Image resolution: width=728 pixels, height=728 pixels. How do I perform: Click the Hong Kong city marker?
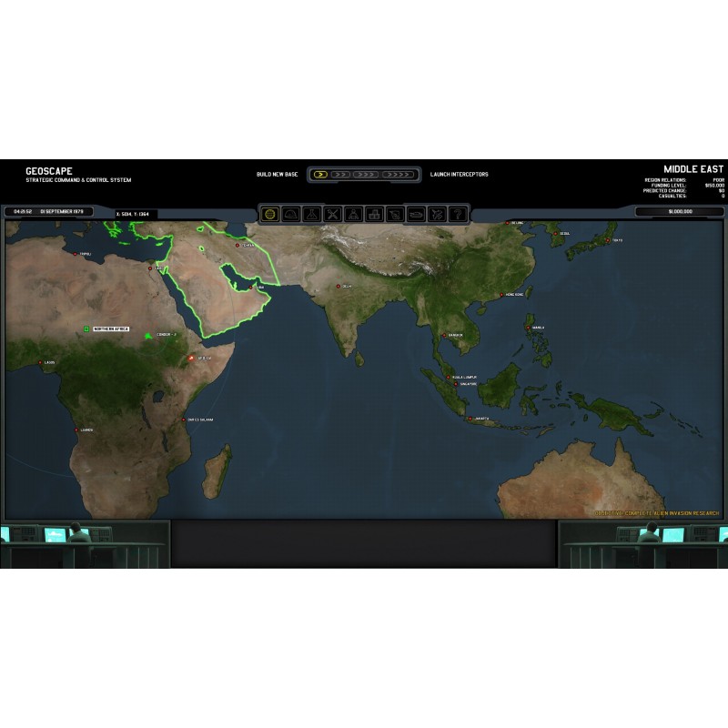500,295
